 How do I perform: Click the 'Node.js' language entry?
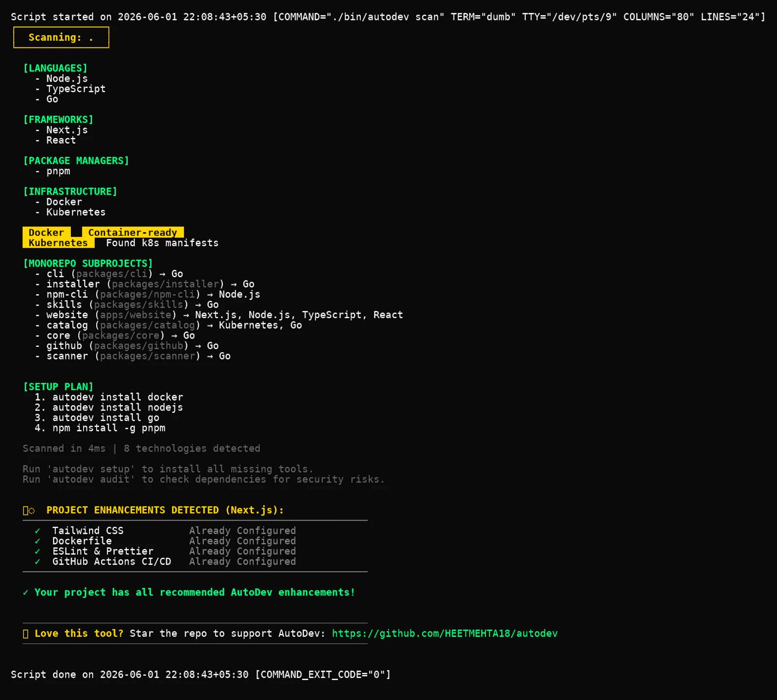tap(67, 79)
